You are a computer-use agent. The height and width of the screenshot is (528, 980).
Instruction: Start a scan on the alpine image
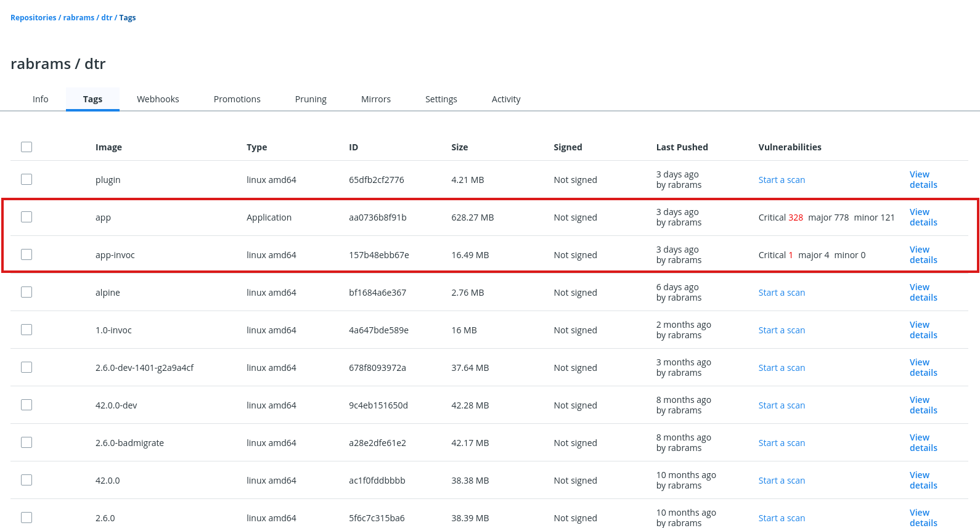[x=782, y=293]
